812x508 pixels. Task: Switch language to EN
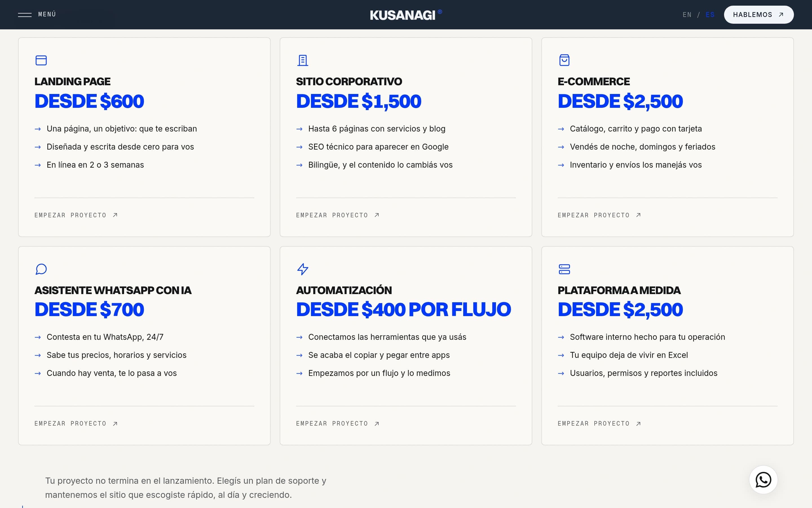pos(687,15)
